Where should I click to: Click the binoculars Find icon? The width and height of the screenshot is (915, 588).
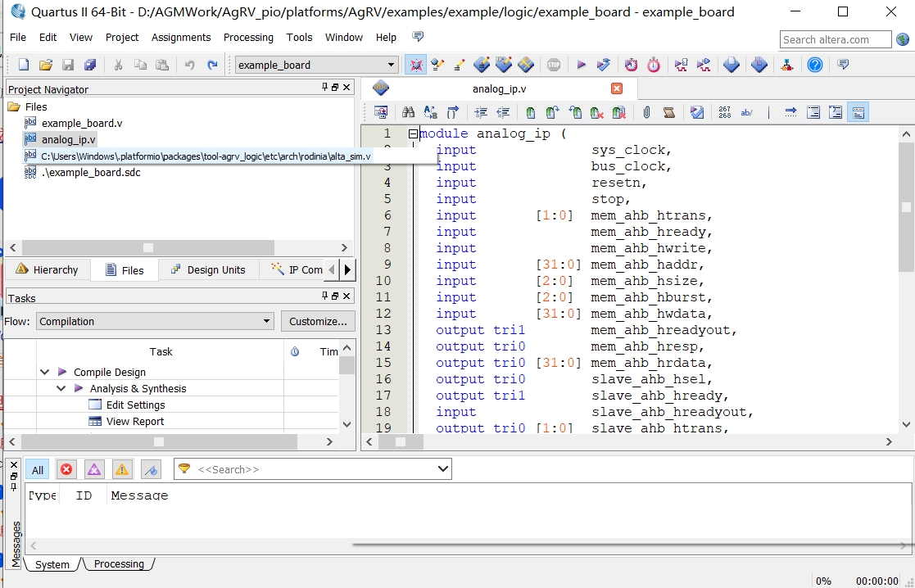[x=408, y=112]
